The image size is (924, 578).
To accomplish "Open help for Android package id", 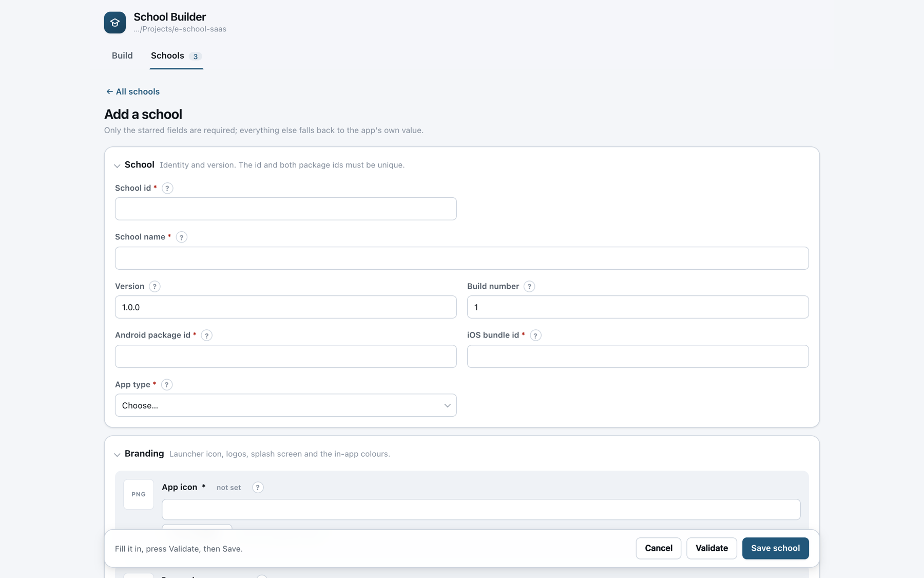I will (206, 335).
